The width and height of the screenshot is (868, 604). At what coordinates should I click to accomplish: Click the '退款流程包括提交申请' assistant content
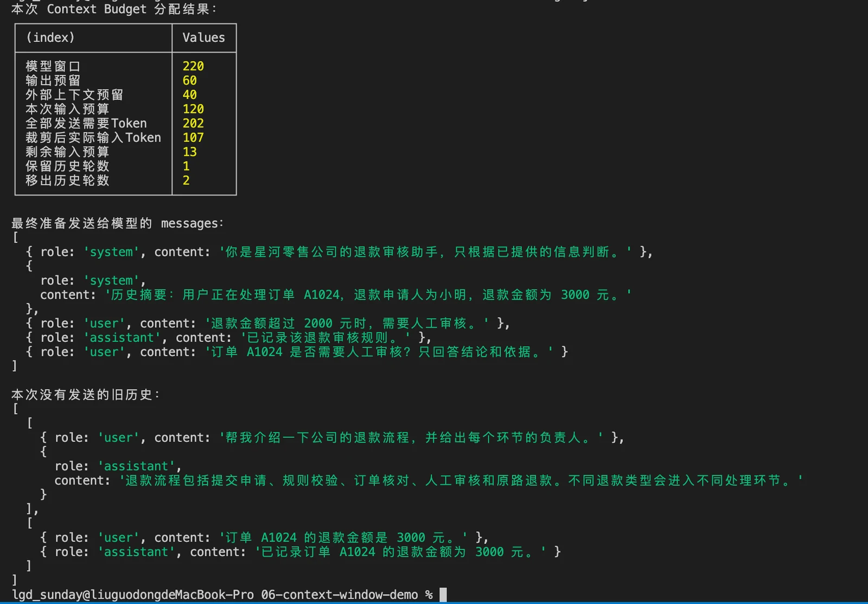pyautogui.click(x=461, y=480)
